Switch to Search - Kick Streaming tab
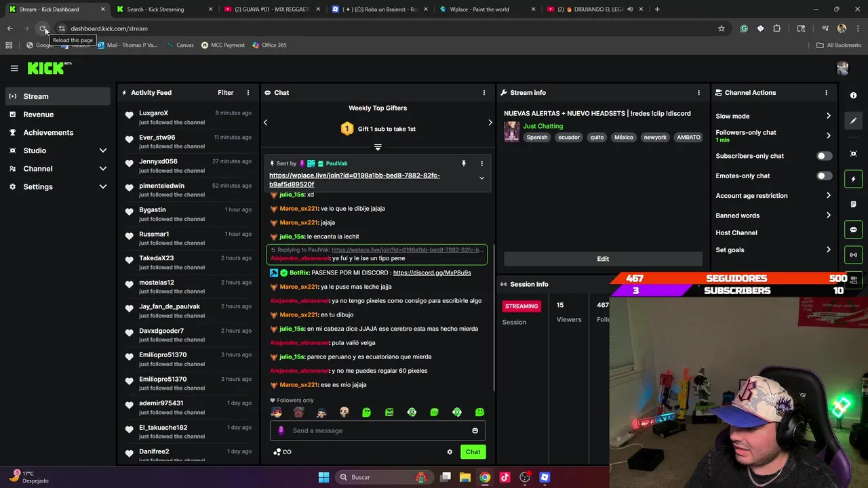The width and height of the screenshot is (868, 488). 163,9
